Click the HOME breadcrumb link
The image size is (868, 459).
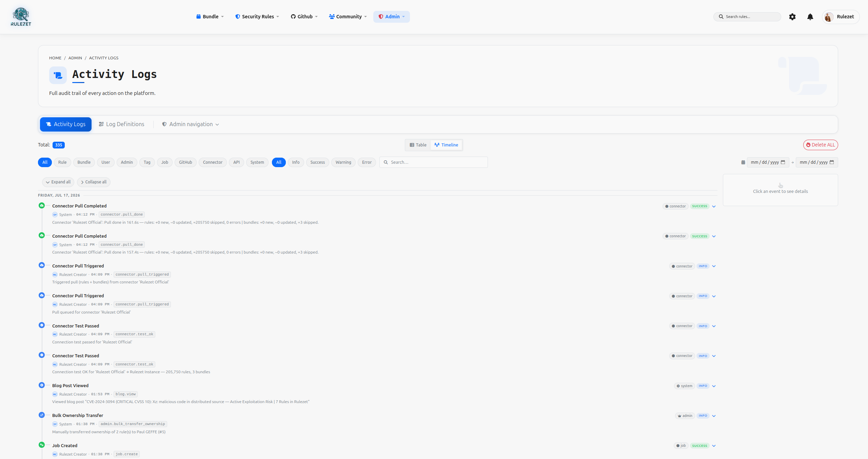tap(55, 58)
